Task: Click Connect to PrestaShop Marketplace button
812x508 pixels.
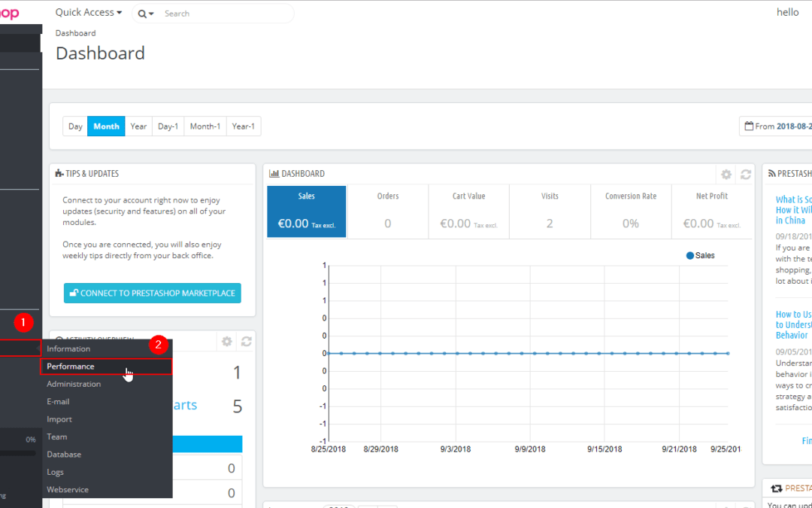Action: point(152,293)
